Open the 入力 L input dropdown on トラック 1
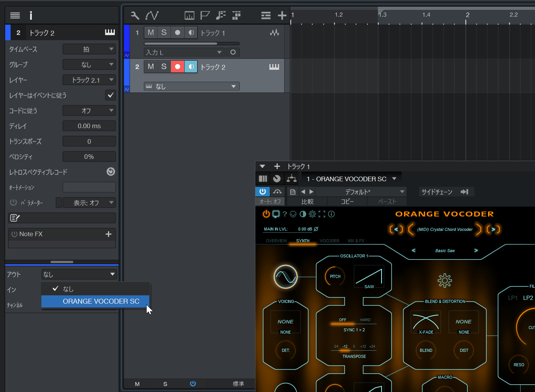 [185, 52]
